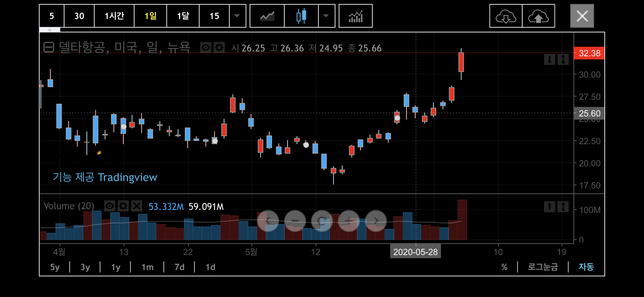Open the interval dropdown arrow

click(237, 16)
